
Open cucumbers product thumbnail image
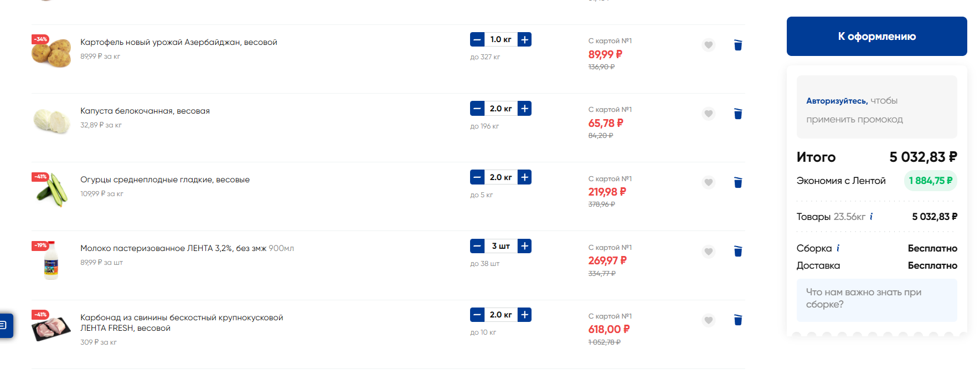(x=51, y=189)
